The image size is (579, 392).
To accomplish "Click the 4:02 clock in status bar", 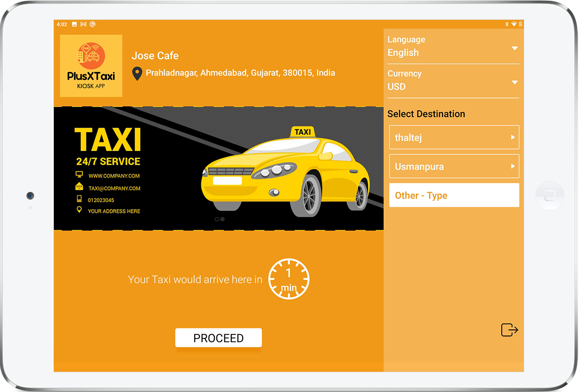I will click(x=62, y=24).
